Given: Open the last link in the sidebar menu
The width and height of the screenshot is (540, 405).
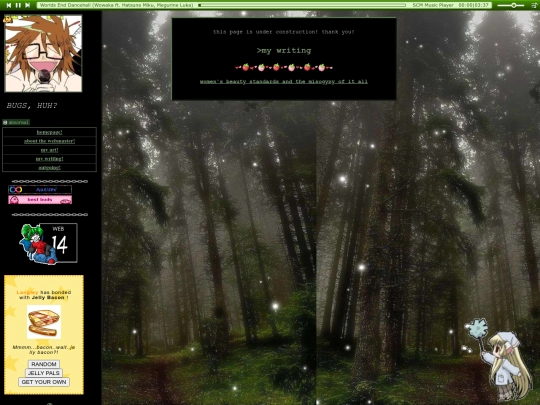Looking at the screenshot, I should (50, 168).
